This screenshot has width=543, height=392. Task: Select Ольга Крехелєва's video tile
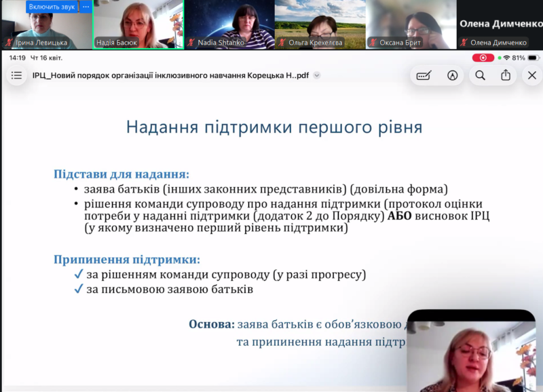coord(320,24)
